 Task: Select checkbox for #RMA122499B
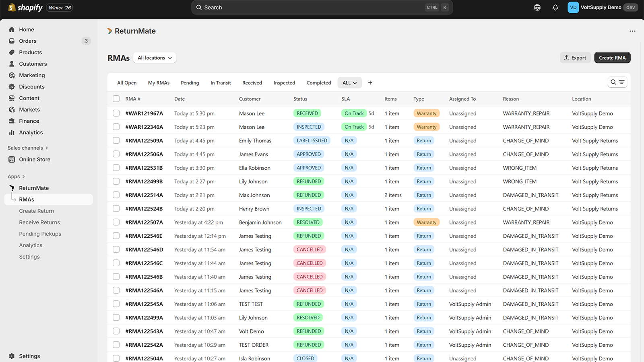(116, 181)
